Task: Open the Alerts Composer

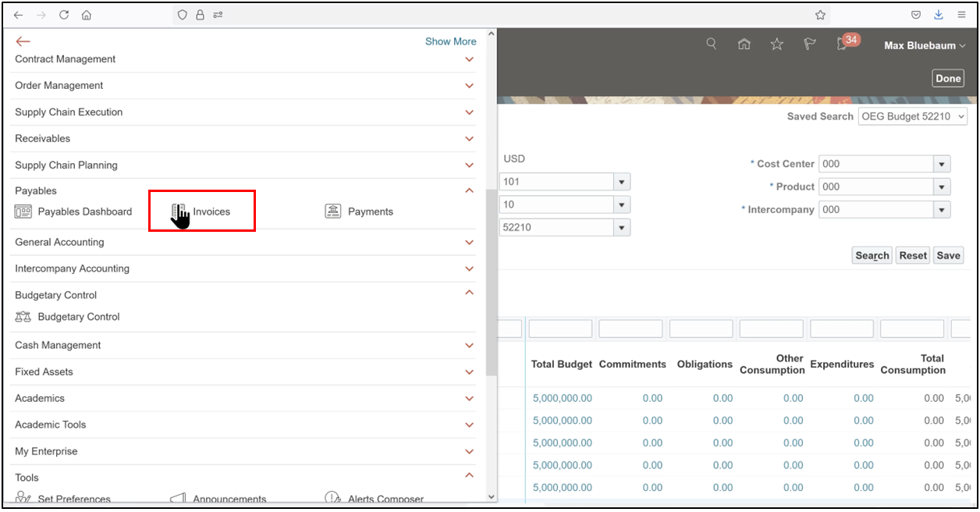Action: 385,499
